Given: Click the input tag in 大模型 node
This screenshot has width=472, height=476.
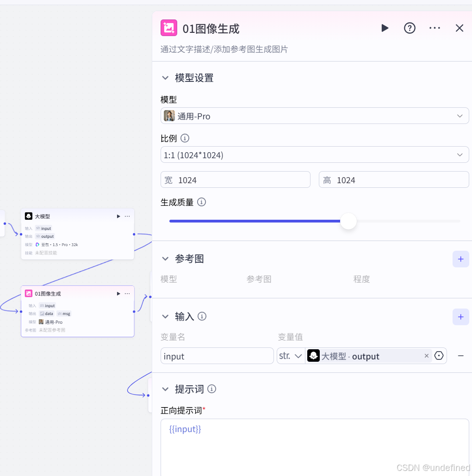Looking at the screenshot, I should [44, 229].
